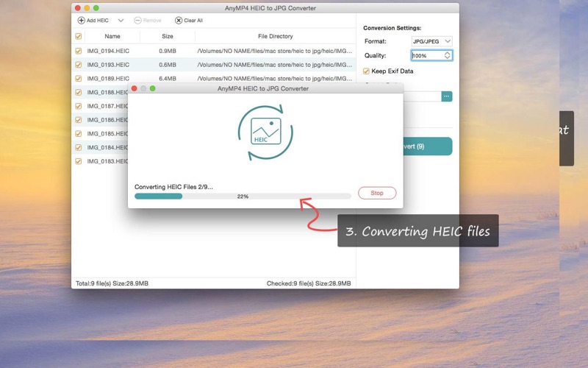
Task: Click the green zoom button of progress dialog
Action: pos(152,88)
